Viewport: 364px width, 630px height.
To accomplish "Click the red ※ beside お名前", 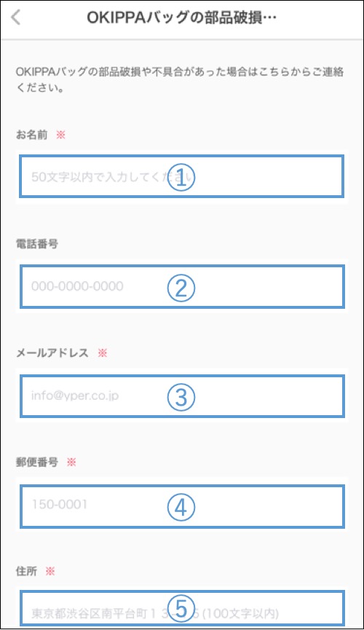I will 60,135.
